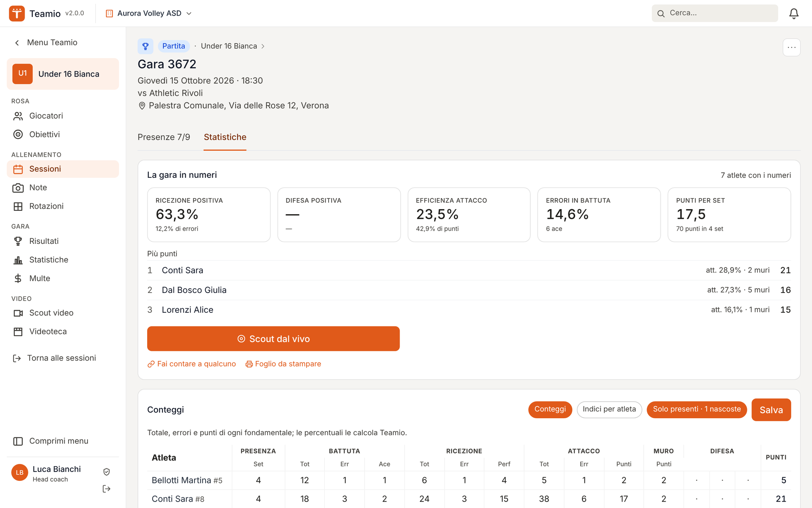
Task: Click the Cerca search field
Action: click(715, 13)
